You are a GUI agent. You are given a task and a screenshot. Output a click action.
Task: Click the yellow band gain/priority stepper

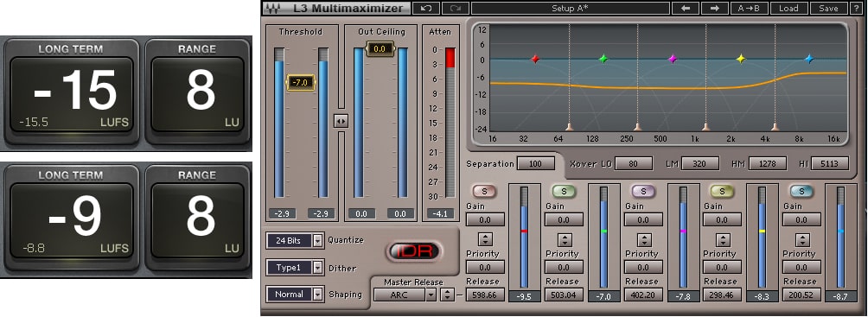723,239
